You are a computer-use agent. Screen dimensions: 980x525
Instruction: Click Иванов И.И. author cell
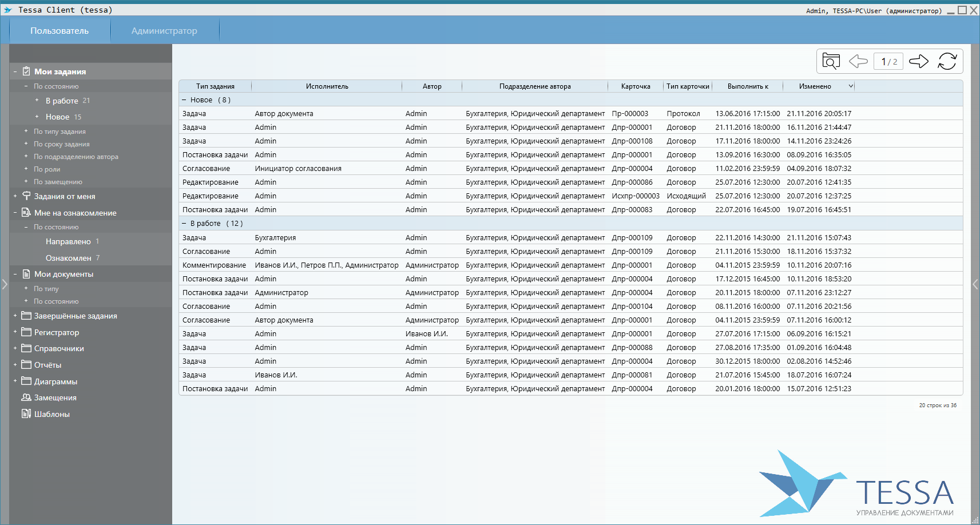[427, 334]
